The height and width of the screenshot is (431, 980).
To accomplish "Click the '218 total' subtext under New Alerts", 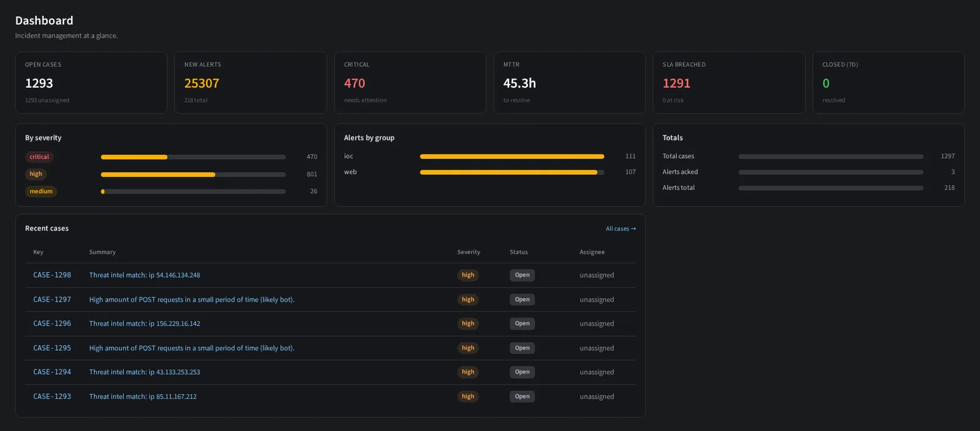I will coord(196,101).
